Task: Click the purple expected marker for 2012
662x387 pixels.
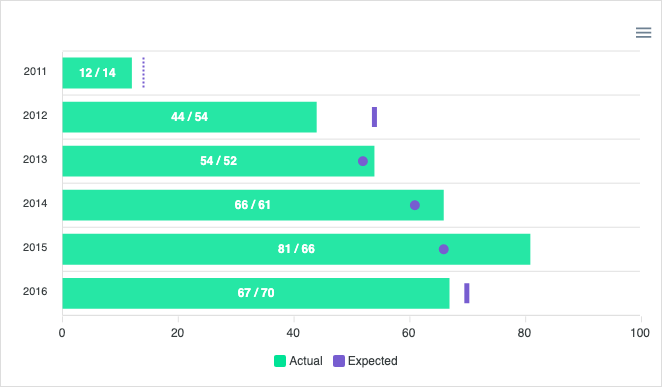Action: tap(374, 117)
